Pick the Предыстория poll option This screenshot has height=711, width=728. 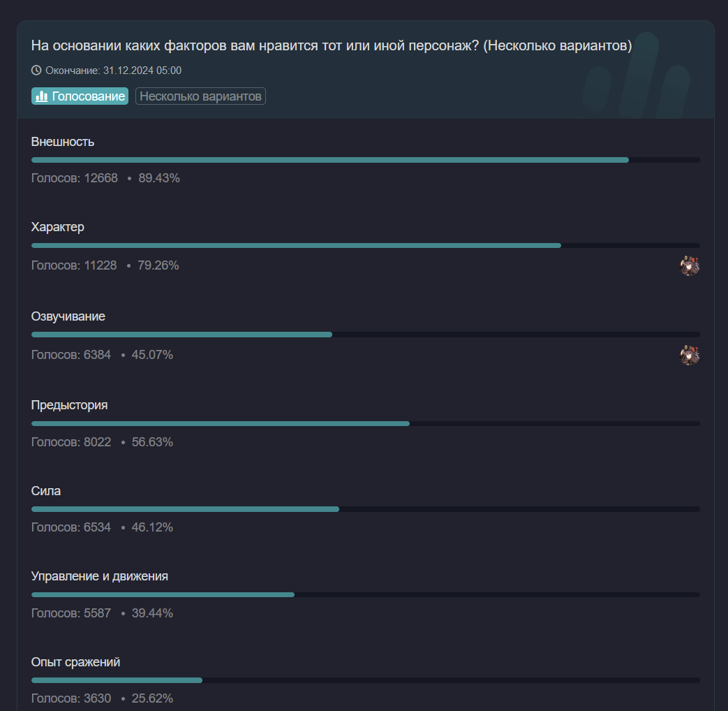click(70, 405)
